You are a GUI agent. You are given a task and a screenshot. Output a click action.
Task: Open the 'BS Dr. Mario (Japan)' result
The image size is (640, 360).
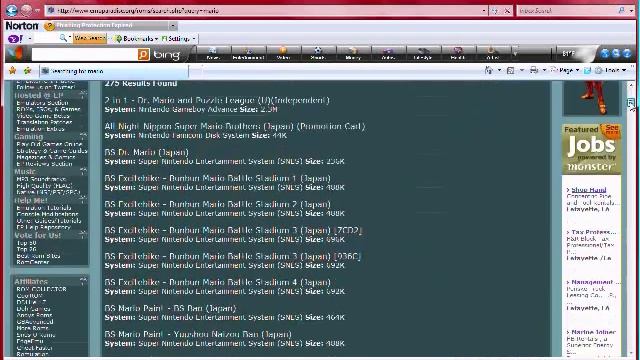coord(146,152)
